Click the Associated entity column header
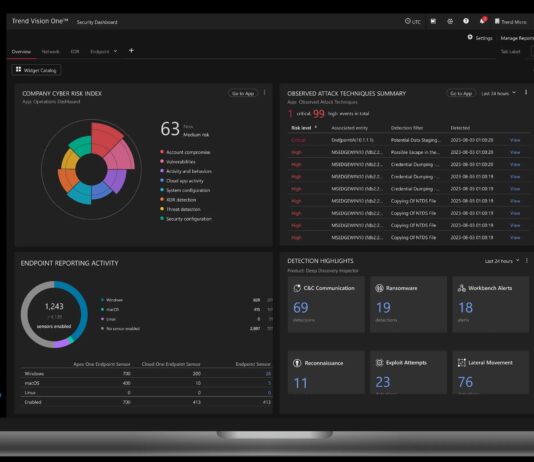 pyautogui.click(x=349, y=128)
